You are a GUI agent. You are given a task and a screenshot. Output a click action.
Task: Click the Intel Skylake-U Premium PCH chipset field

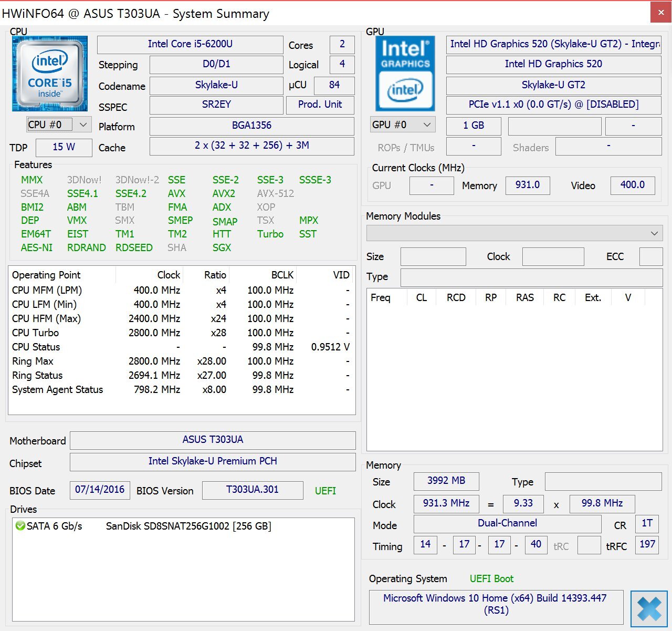[213, 461]
